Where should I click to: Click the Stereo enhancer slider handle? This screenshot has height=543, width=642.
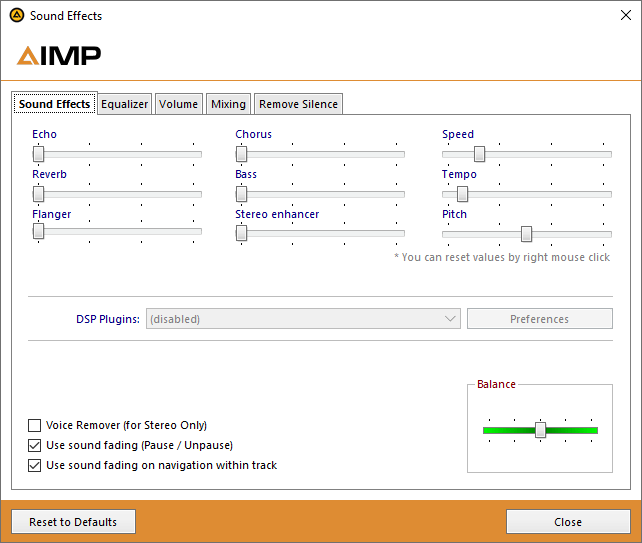(x=241, y=233)
